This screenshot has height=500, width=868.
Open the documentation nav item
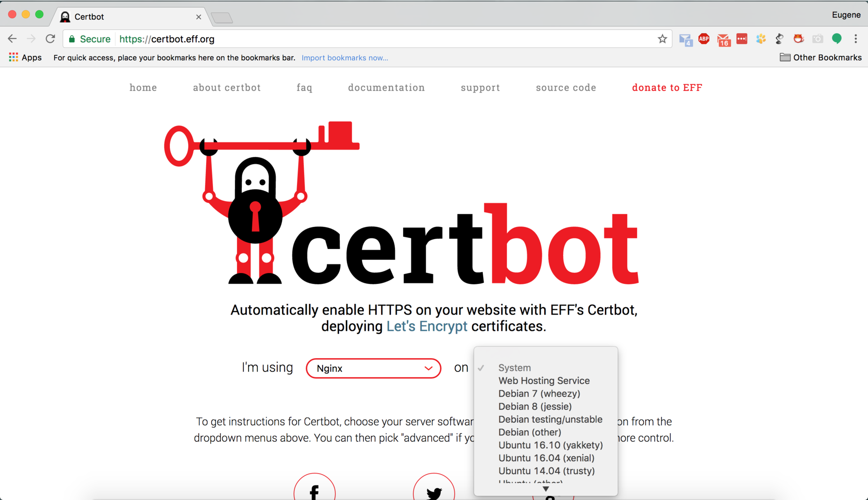tap(386, 88)
